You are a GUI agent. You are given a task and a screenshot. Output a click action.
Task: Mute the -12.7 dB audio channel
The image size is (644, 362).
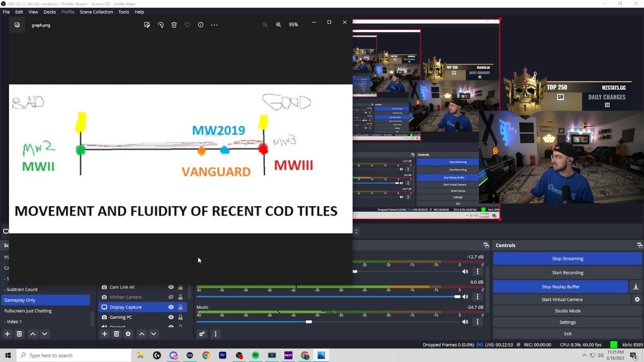465,271
